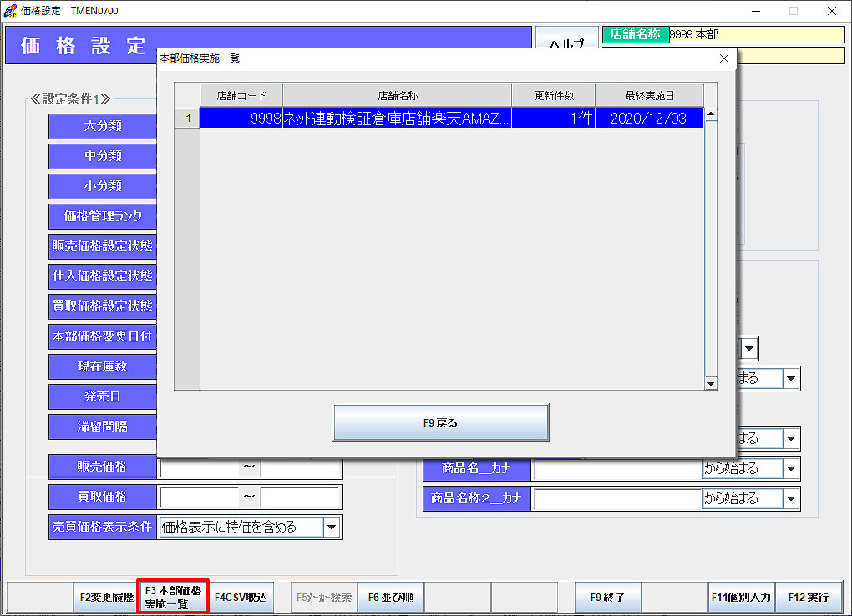Click the 更新件数 column header

pyautogui.click(x=553, y=95)
